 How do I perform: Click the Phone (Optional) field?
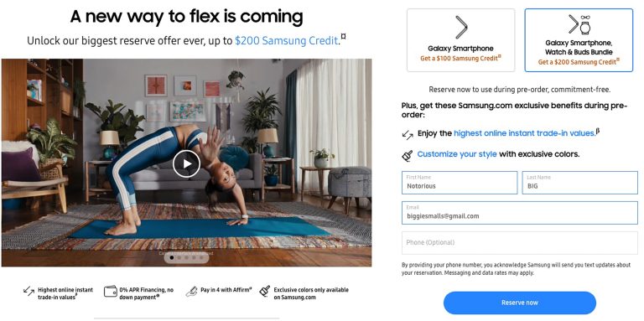520,243
